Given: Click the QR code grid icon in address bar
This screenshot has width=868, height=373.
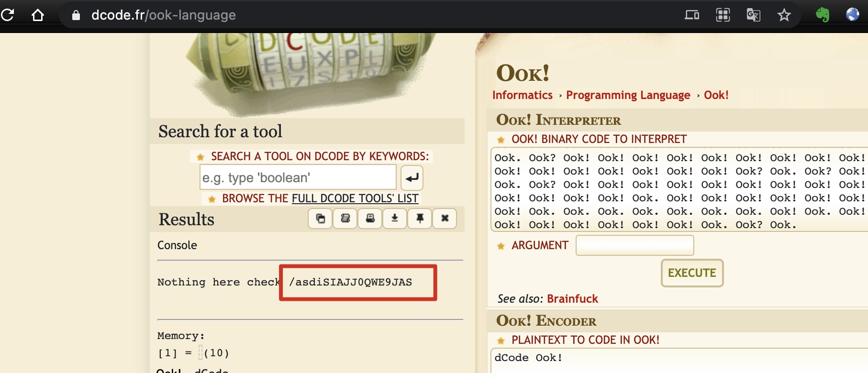Looking at the screenshot, I should [x=723, y=15].
